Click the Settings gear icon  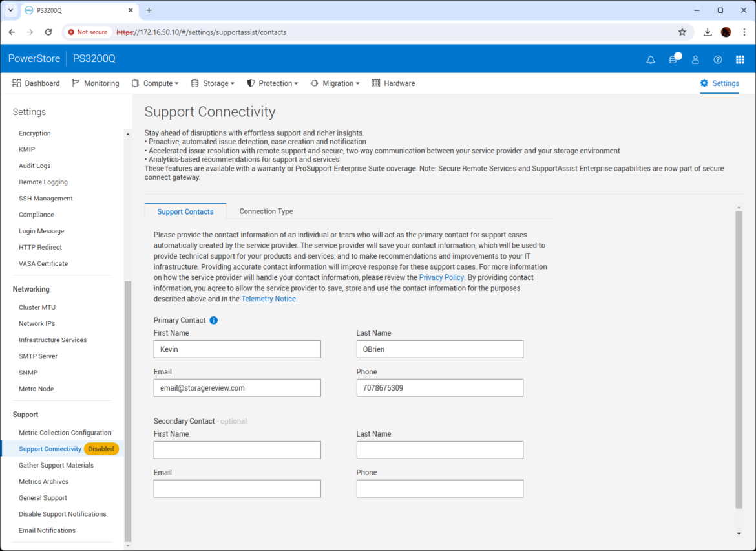coord(704,83)
